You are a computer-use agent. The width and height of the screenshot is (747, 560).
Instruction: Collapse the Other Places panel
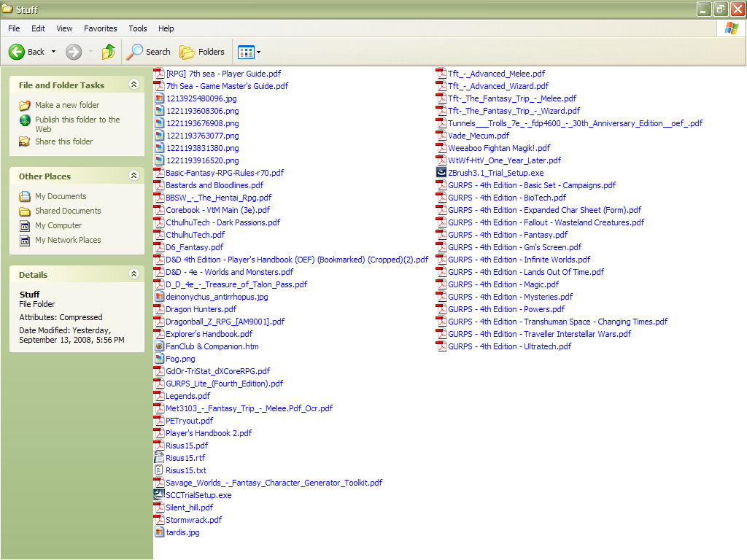pyautogui.click(x=134, y=175)
